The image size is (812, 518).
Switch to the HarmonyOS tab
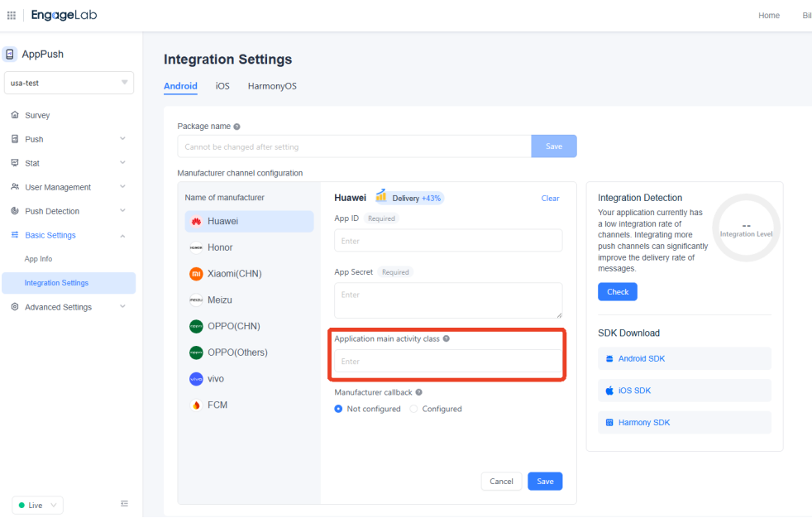click(x=272, y=86)
